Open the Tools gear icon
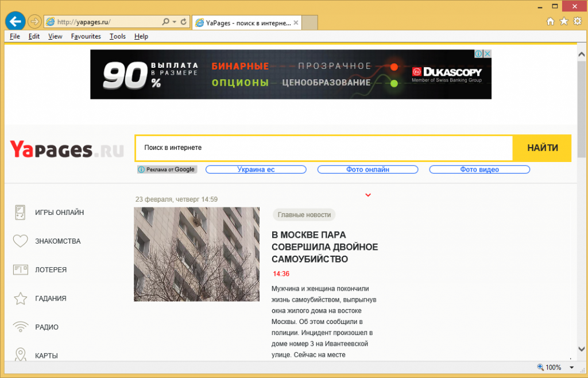588x378 pixels. pos(577,22)
